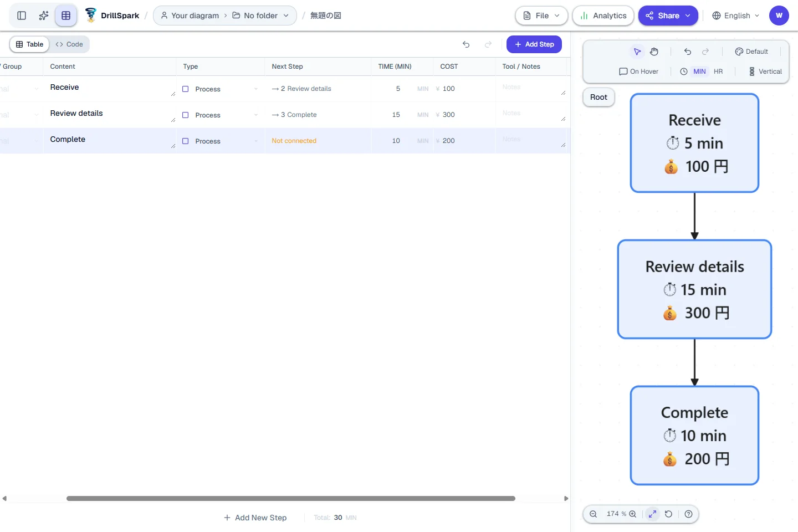Switch layout to Vertical
798x532 pixels.
click(765, 71)
